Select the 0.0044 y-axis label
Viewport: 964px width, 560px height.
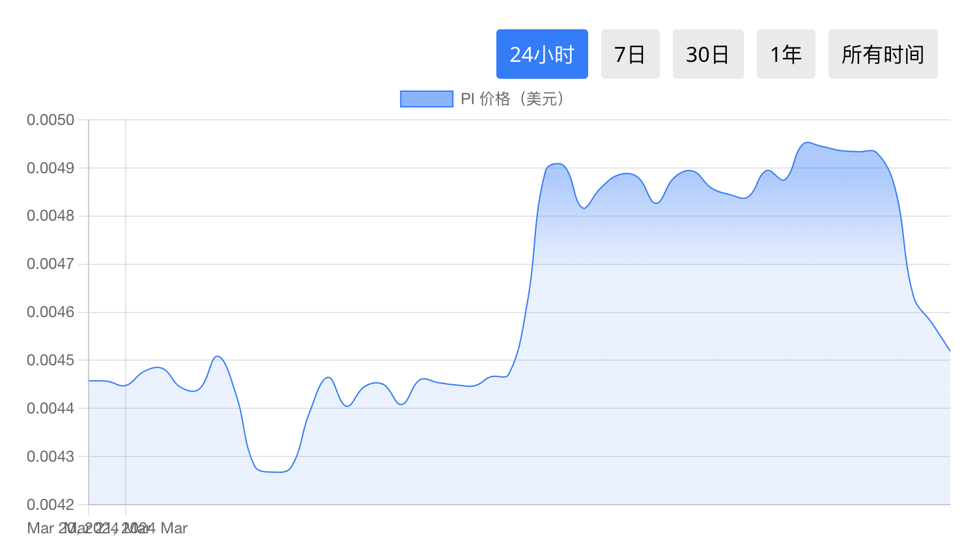51,408
